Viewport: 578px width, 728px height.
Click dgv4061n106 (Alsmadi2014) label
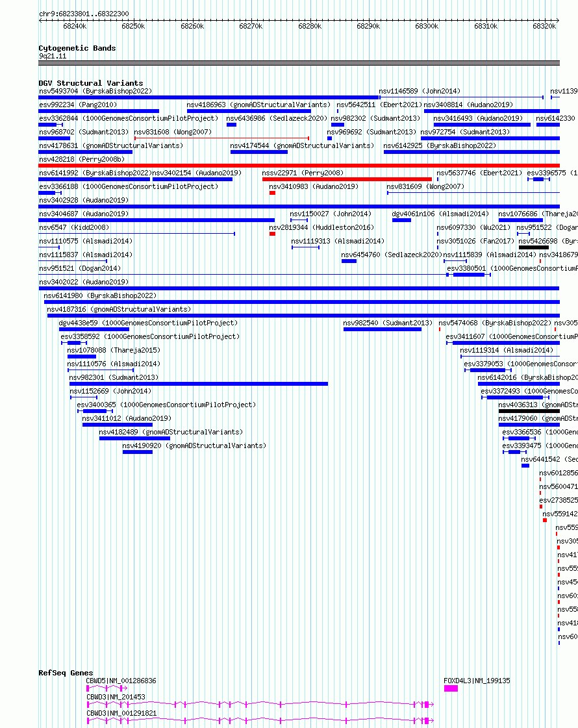440,214
